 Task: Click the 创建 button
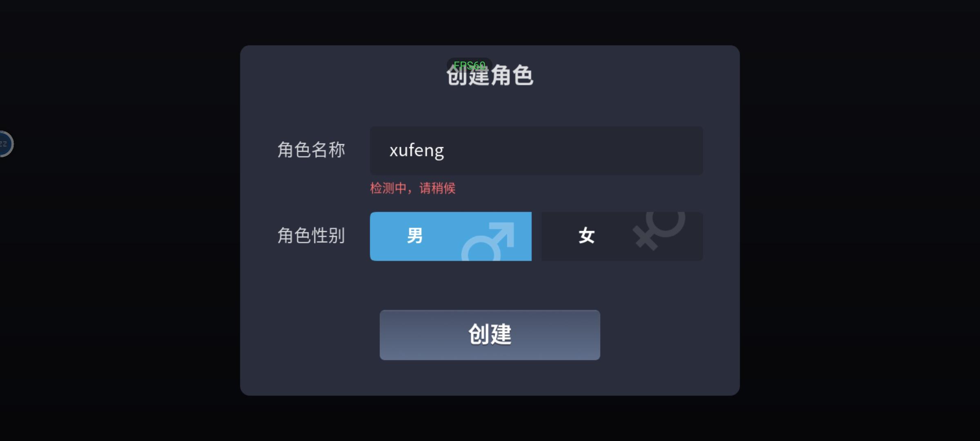tap(490, 335)
